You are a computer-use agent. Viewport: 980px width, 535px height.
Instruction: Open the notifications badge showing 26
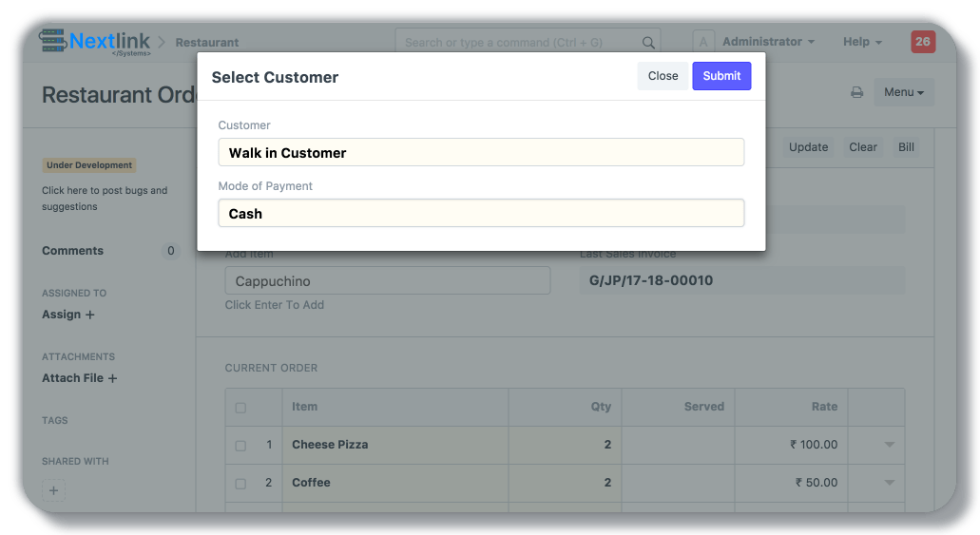pos(922,42)
